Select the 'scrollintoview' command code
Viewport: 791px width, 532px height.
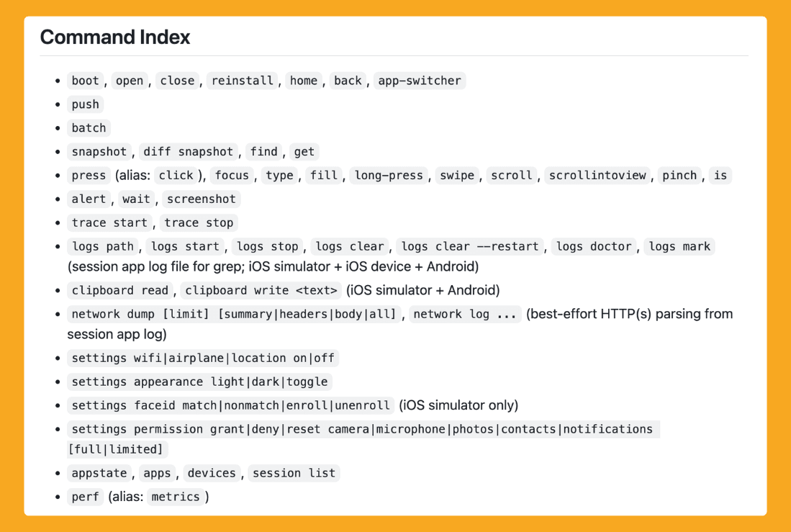[597, 176]
